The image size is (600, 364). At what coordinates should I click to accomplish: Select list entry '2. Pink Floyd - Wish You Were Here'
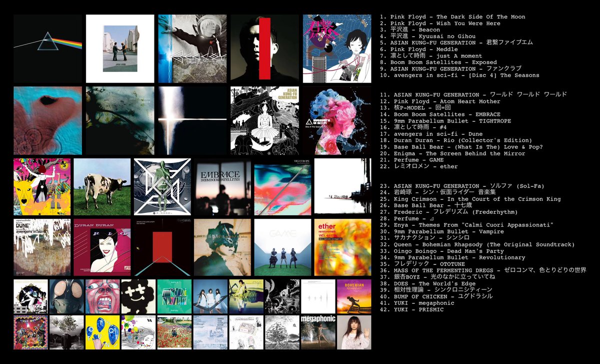click(x=440, y=23)
